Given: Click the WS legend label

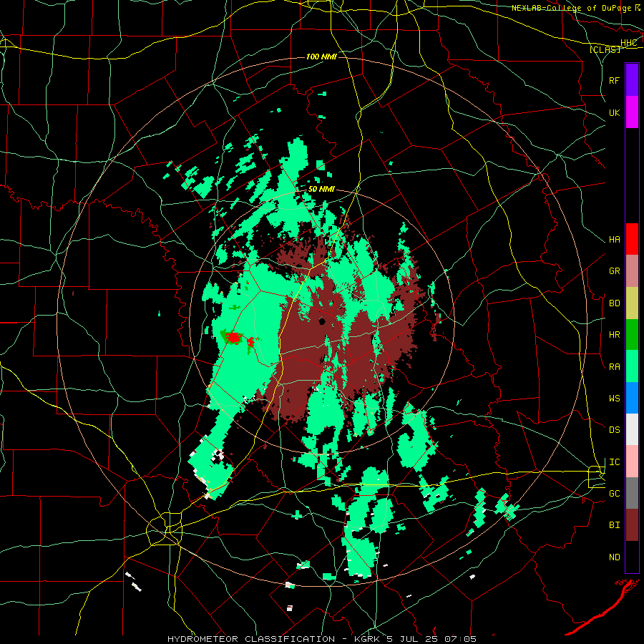Looking at the screenshot, I should pyautogui.click(x=615, y=399).
